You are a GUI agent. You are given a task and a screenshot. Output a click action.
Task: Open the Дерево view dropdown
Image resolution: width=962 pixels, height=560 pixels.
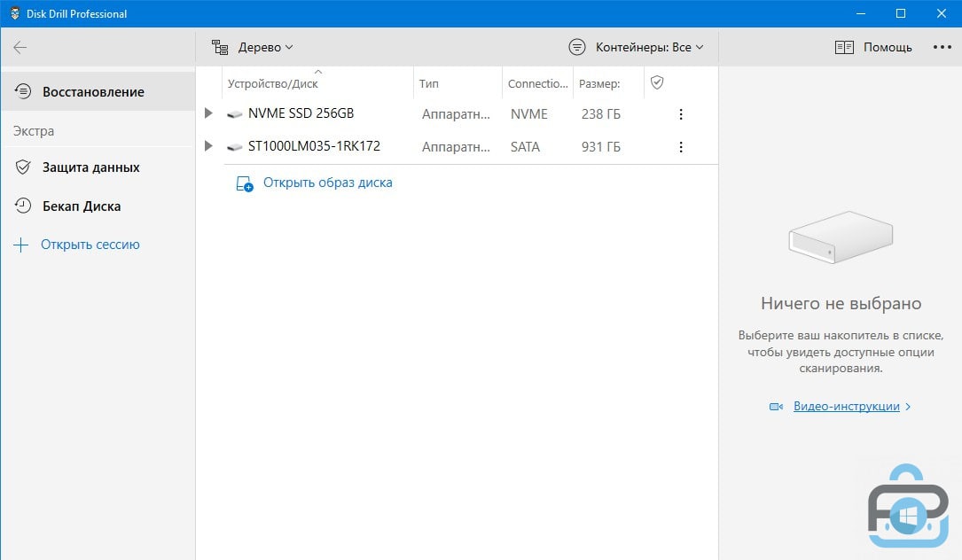tap(253, 48)
